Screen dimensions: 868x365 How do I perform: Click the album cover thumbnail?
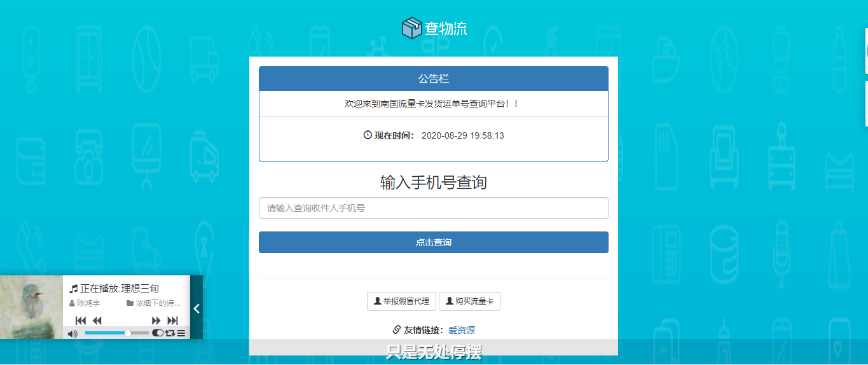31,307
